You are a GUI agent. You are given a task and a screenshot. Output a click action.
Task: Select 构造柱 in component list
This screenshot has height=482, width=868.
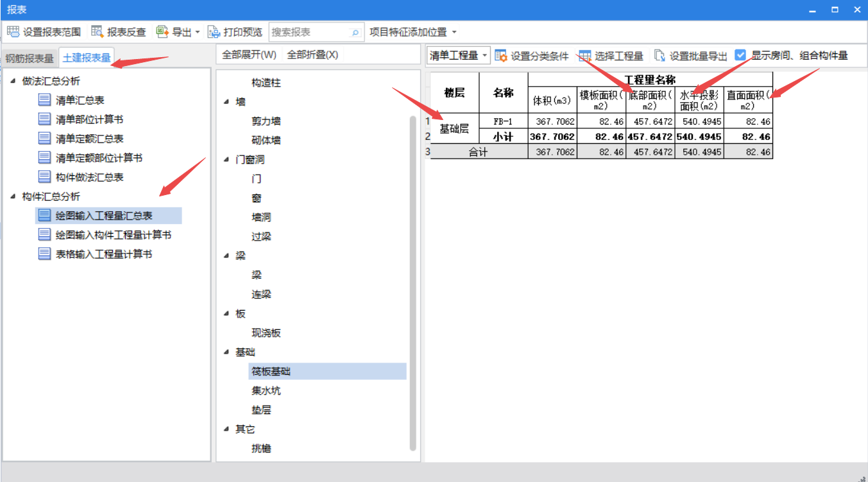(266, 83)
